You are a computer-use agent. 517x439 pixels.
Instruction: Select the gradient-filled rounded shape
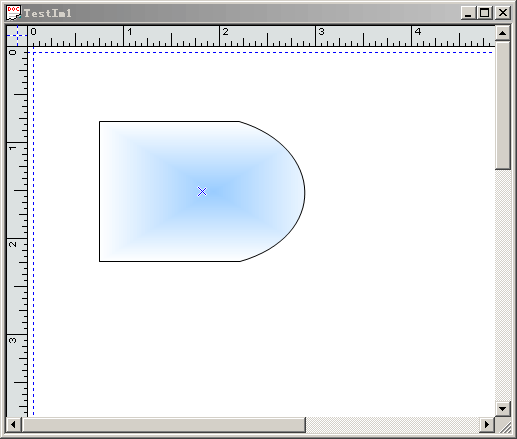[202, 191]
